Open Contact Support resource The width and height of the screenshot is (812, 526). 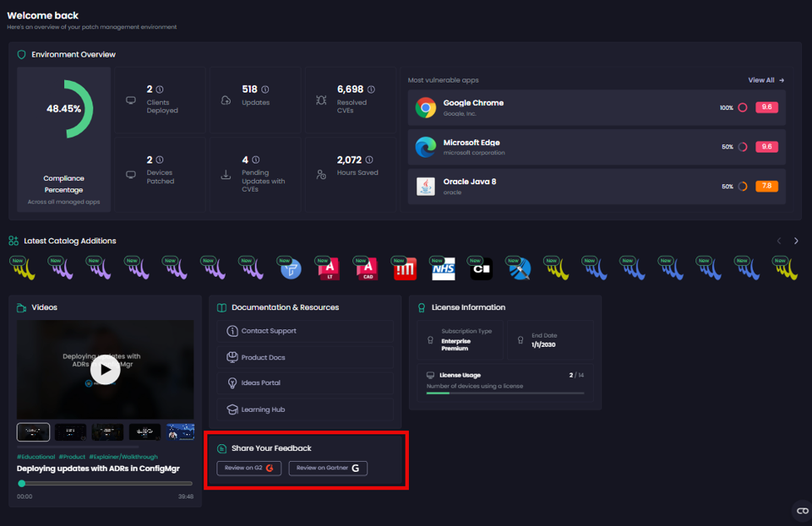[x=305, y=331]
